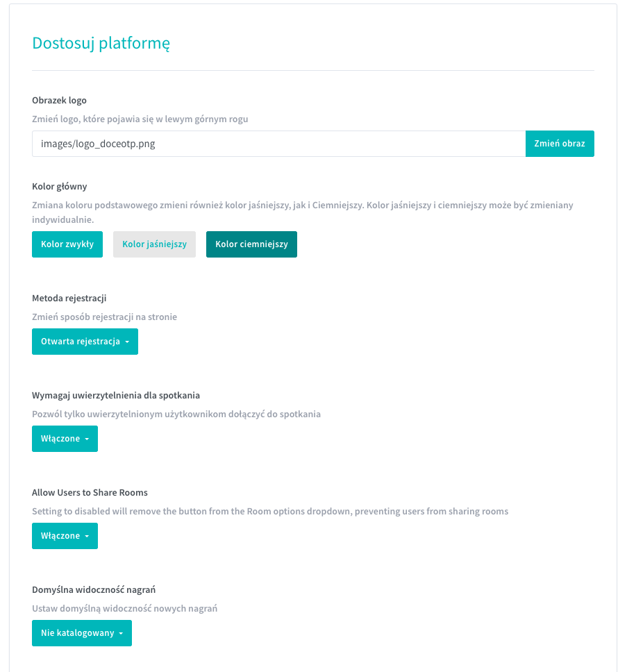
Task: Click the Metoda rejestracji section label
Action: [x=69, y=298]
